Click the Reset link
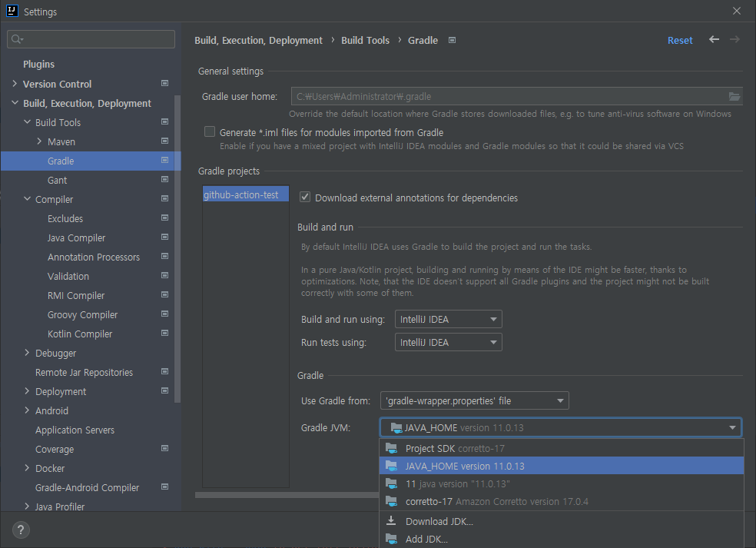Screen dimensions: 756x548 coord(680,39)
